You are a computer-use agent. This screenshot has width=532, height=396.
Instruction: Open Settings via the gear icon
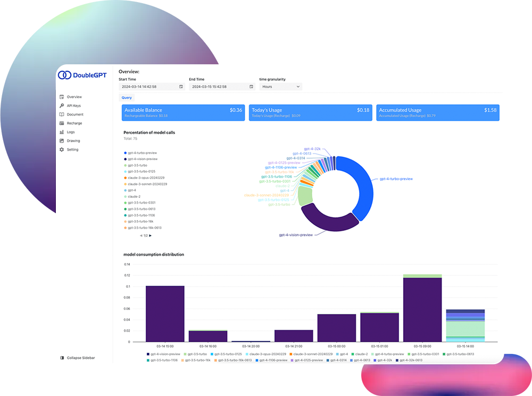[x=62, y=149]
